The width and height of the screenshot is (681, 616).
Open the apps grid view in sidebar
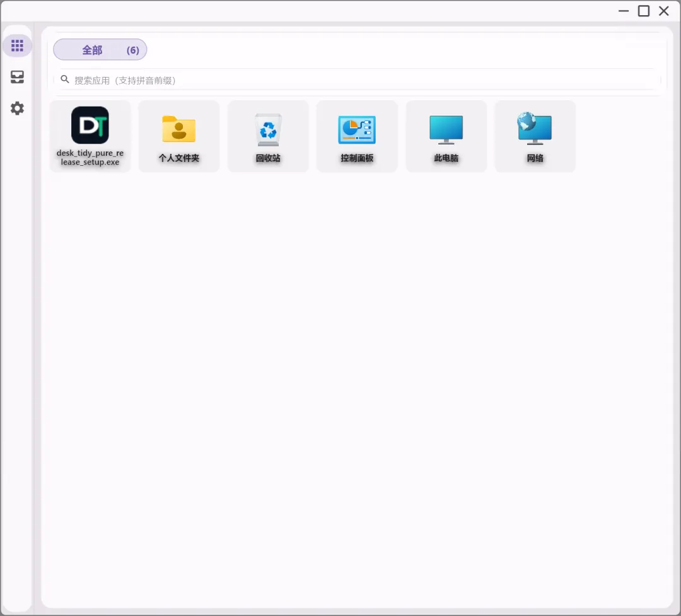(17, 45)
